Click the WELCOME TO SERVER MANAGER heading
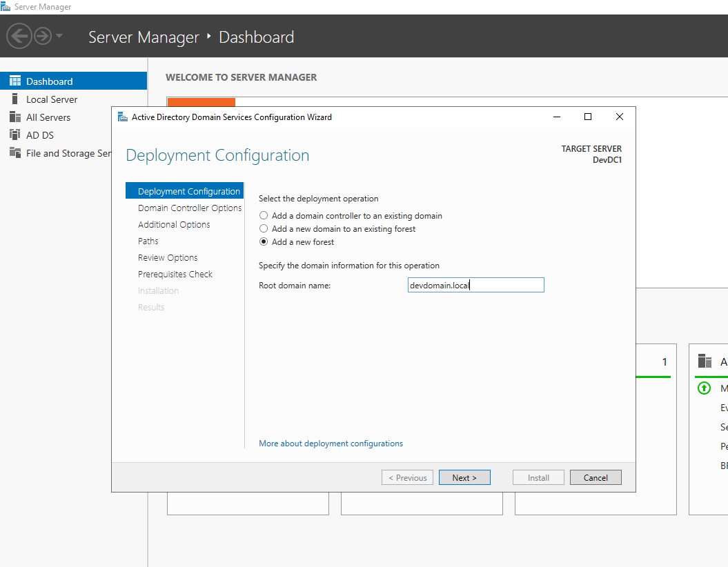Image resolution: width=728 pixels, height=567 pixels. coord(241,77)
